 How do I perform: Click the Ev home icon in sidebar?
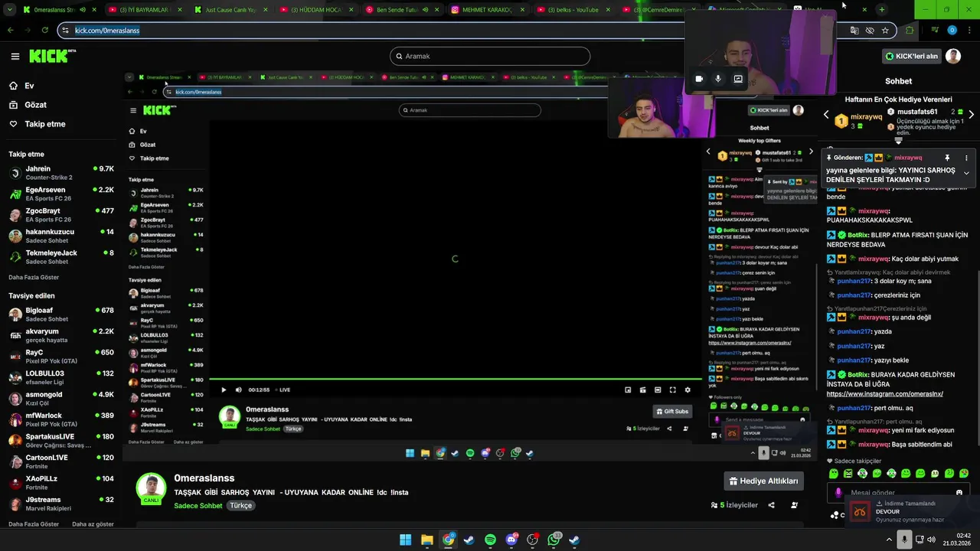14,86
